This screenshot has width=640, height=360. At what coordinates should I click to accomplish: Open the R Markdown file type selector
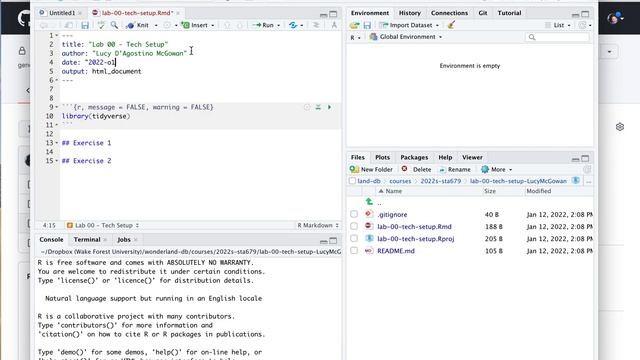pyautogui.click(x=318, y=225)
